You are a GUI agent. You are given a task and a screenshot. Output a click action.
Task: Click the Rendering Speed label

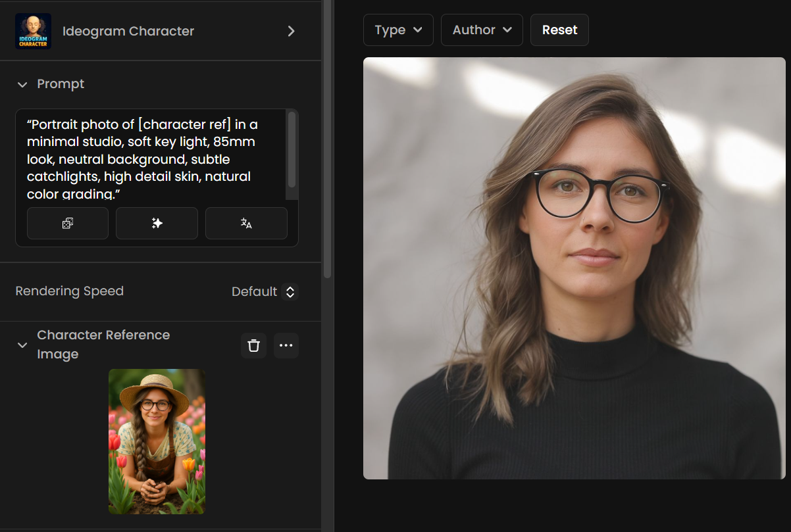70,291
